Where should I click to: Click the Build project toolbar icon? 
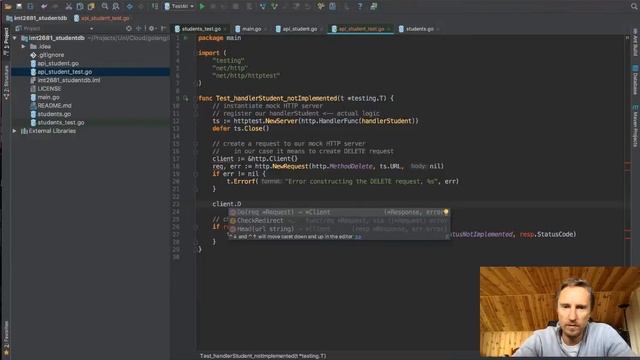[155, 7]
